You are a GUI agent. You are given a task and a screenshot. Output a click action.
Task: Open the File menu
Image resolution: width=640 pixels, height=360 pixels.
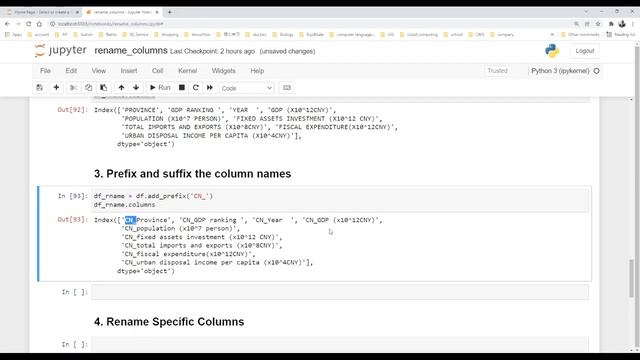[45, 71]
